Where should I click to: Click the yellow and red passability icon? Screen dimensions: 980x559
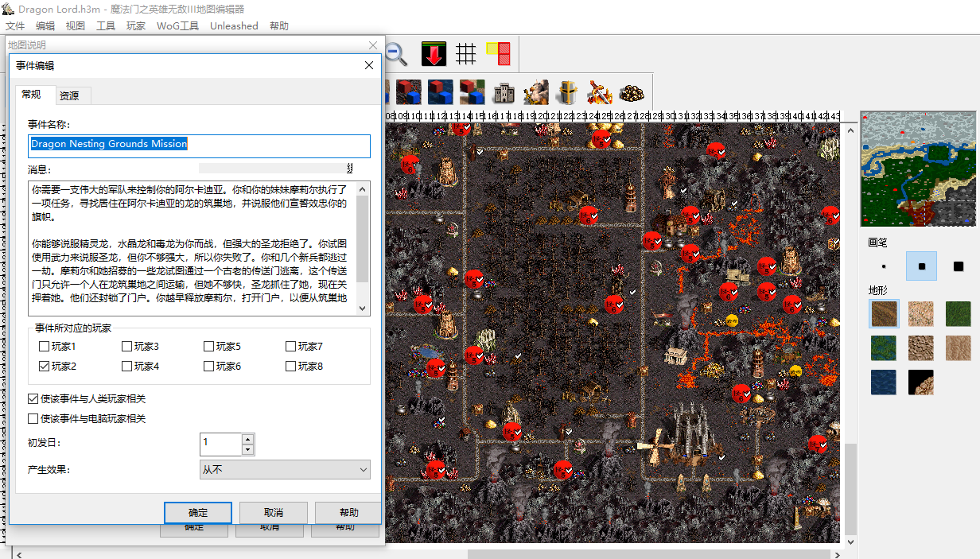(x=499, y=53)
